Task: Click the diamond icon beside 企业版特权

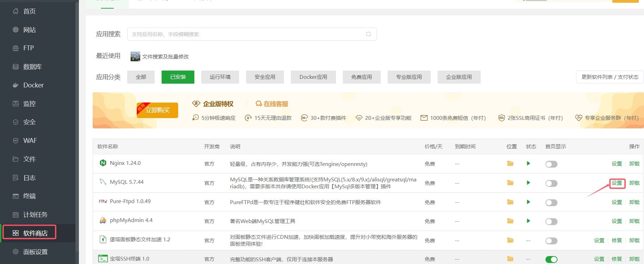Action: 196,104
